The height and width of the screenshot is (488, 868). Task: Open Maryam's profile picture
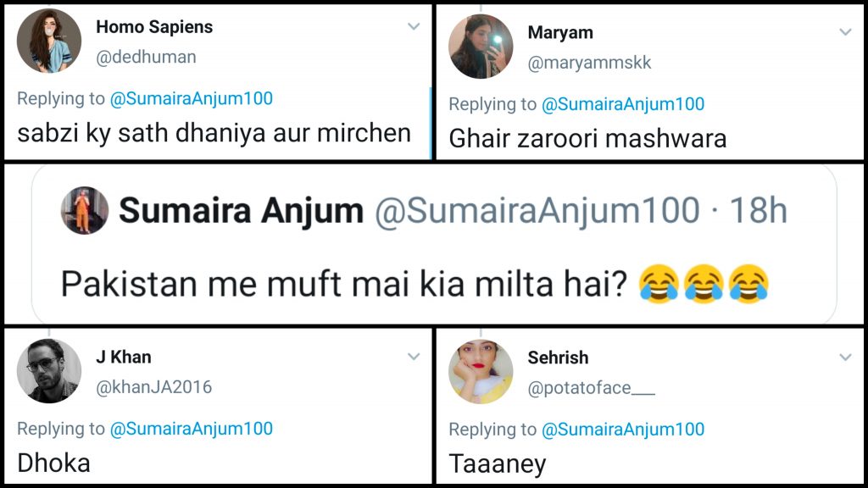pyautogui.click(x=481, y=47)
